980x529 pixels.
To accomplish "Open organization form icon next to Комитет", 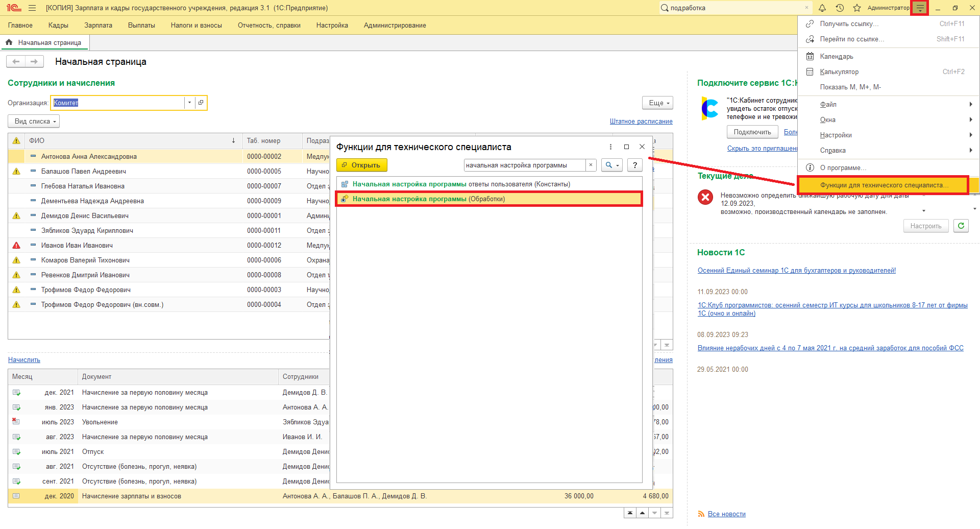I will click(x=201, y=103).
